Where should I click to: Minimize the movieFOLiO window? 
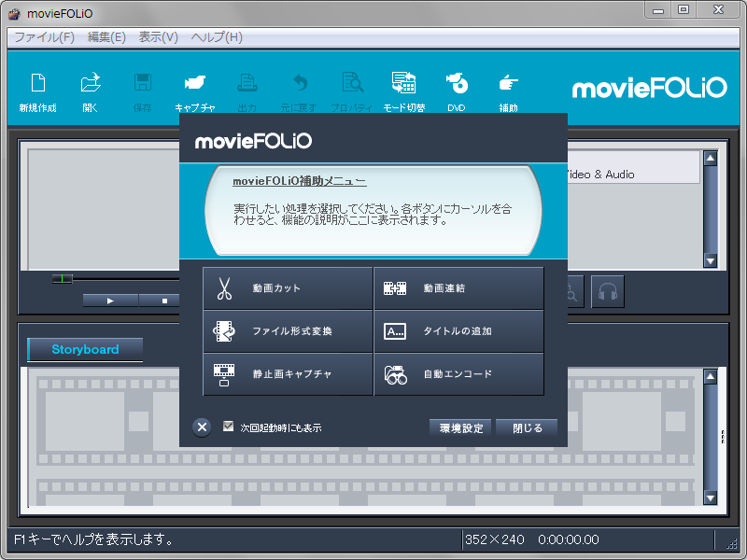[x=658, y=10]
